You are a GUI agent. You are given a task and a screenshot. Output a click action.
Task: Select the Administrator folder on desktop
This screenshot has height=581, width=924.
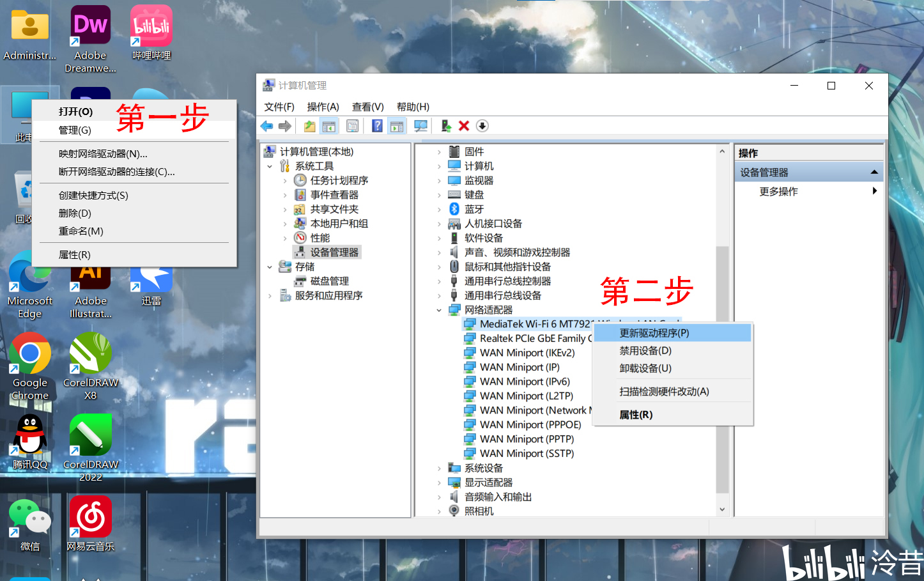point(29,33)
